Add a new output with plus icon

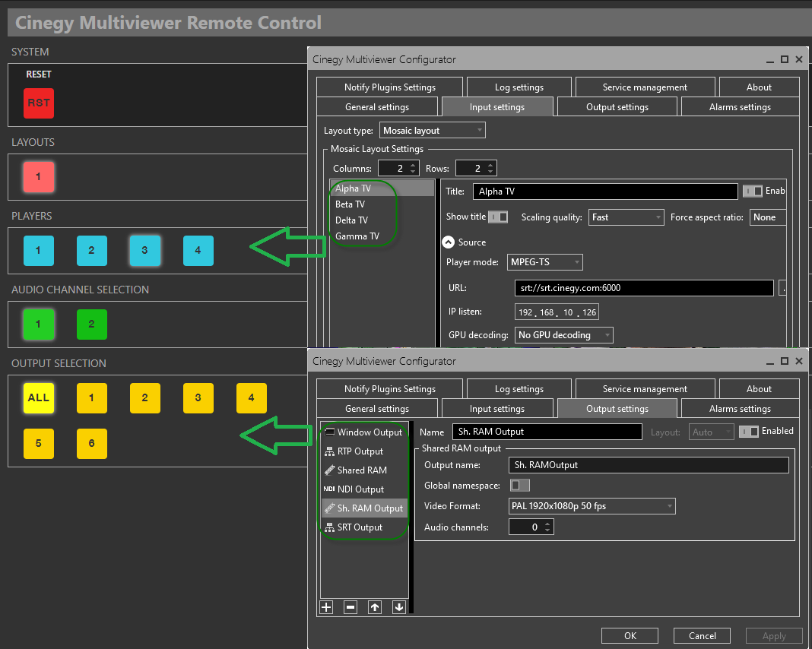tap(326, 607)
